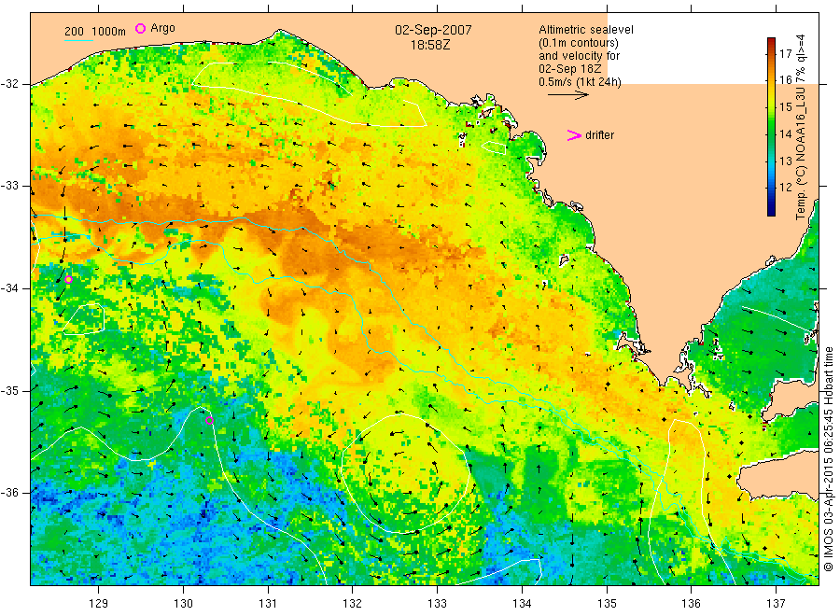Click longitude axis label 132
Image resolution: width=840 pixels, height=616 pixels.
[x=353, y=603]
